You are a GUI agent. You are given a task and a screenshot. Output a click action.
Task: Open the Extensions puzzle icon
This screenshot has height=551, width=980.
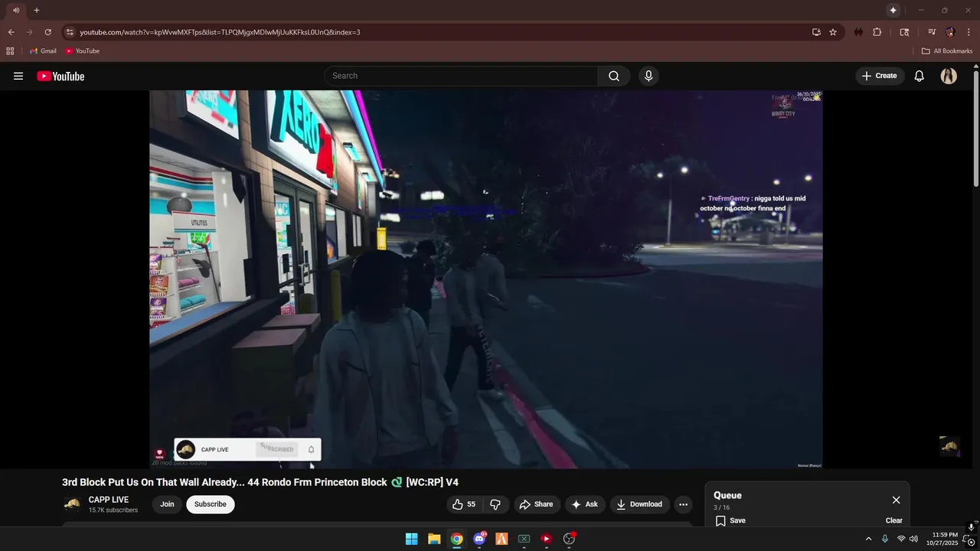(877, 32)
